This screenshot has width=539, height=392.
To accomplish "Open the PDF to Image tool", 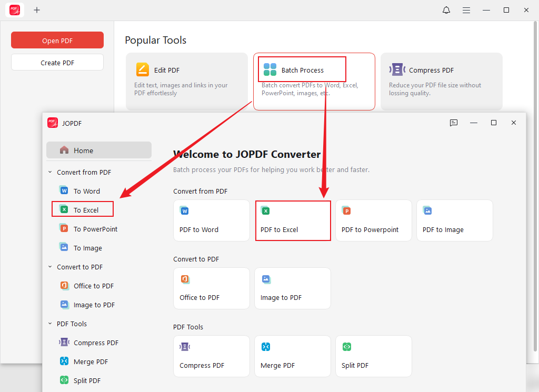I will tap(454, 220).
